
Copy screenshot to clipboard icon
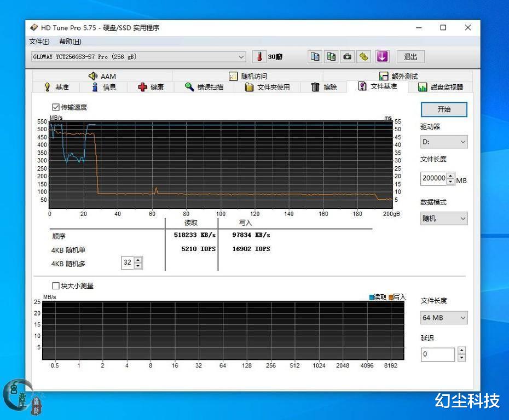point(331,57)
